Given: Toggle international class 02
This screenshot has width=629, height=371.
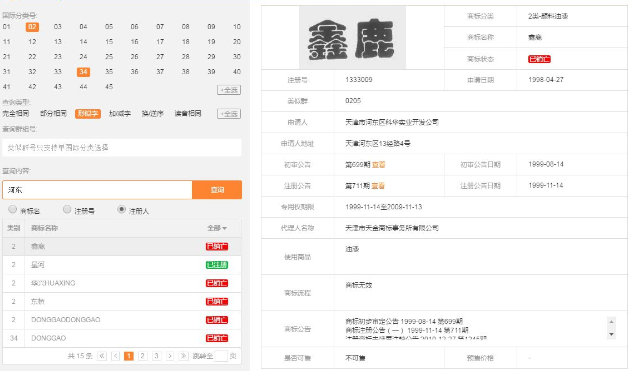Looking at the screenshot, I should point(32,27).
